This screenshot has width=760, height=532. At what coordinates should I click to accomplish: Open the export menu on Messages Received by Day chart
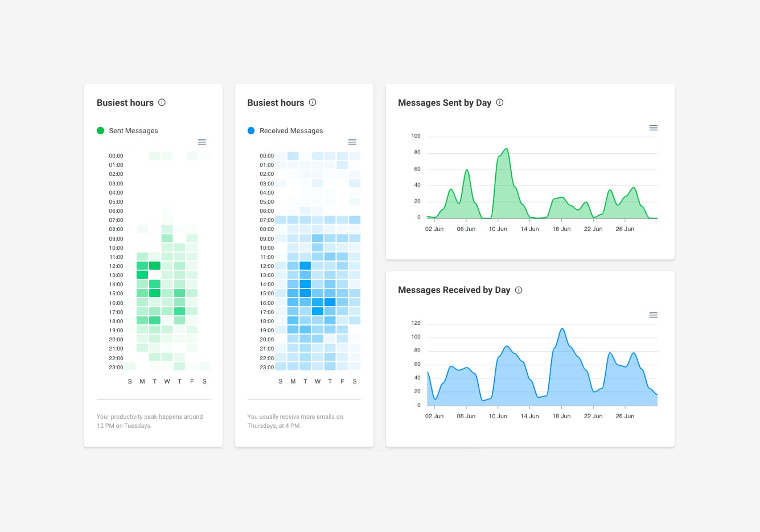(x=653, y=315)
